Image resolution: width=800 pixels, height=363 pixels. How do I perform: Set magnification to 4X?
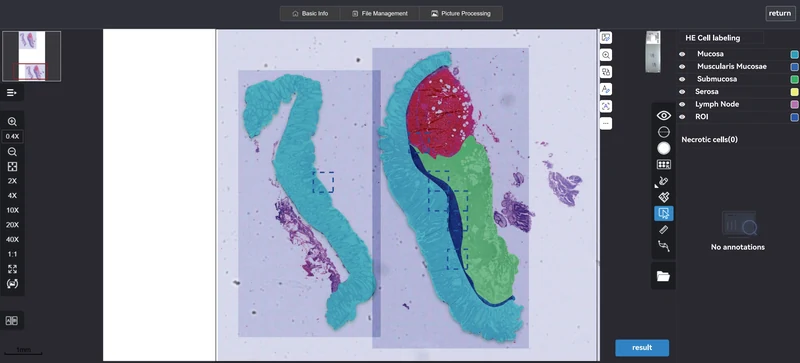coord(12,196)
